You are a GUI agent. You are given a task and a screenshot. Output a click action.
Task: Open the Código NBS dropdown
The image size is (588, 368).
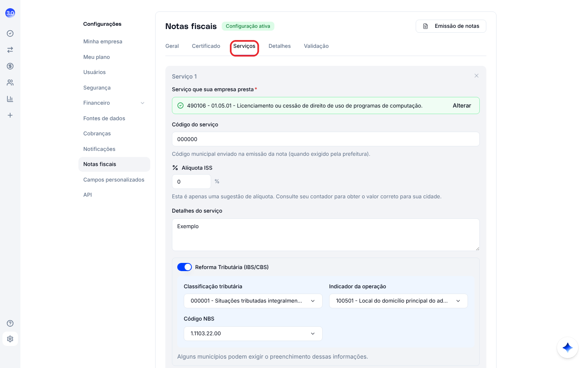(253, 334)
